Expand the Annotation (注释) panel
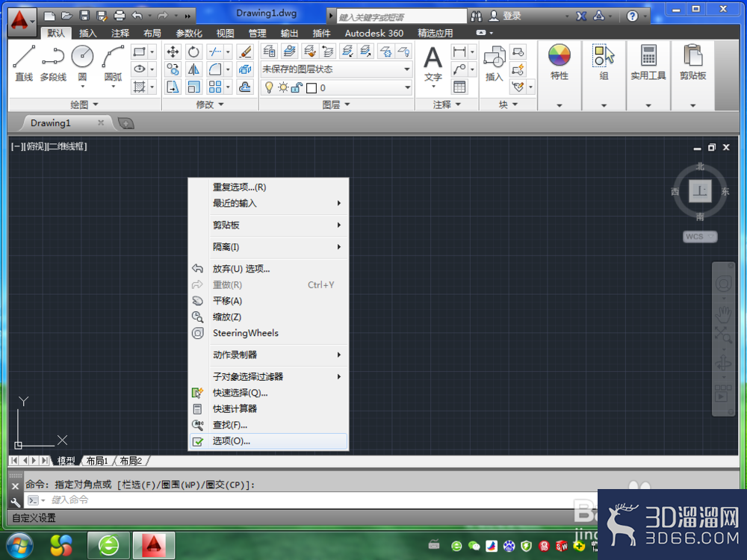The width and height of the screenshot is (747, 560). [x=447, y=105]
